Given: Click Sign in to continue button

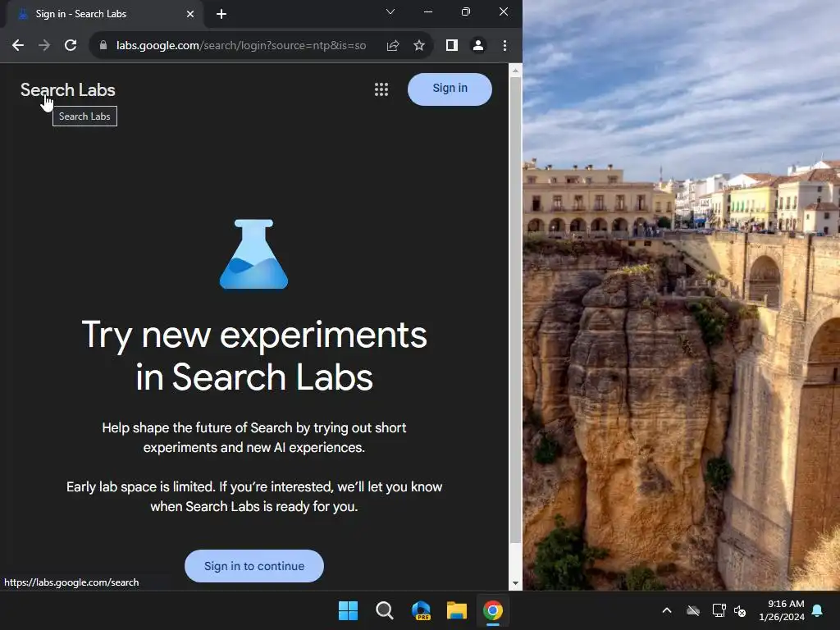Looking at the screenshot, I should 254,566.
